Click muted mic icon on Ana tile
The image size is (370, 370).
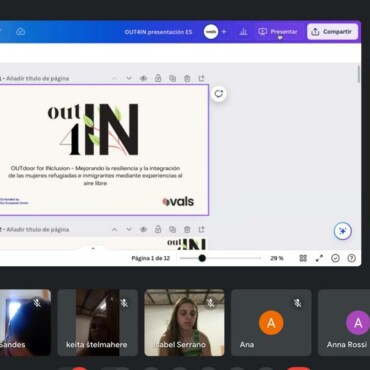click(x=298, y=303)
